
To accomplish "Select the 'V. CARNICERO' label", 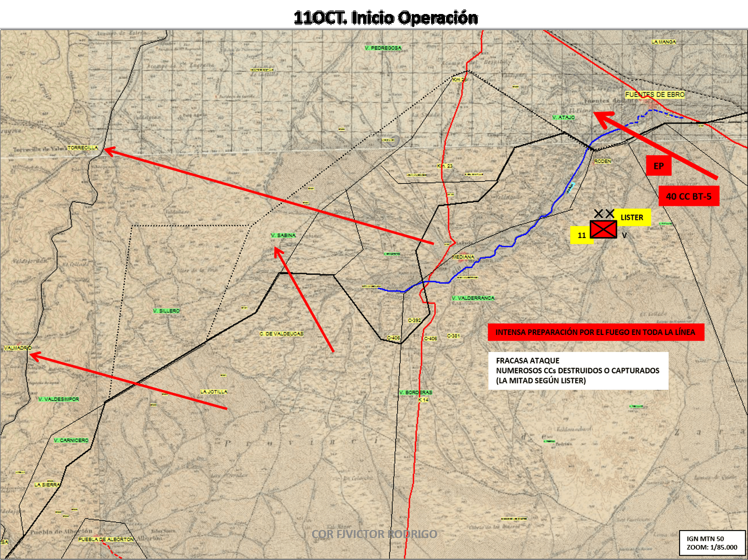I will 71,440.
